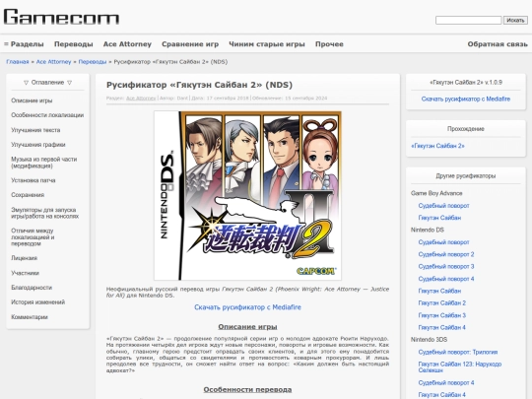Open Nintendo DS Гякутэн Сайбан 4 link
Image resolution: width=532 pixels, height=399 pixels.
442,328
